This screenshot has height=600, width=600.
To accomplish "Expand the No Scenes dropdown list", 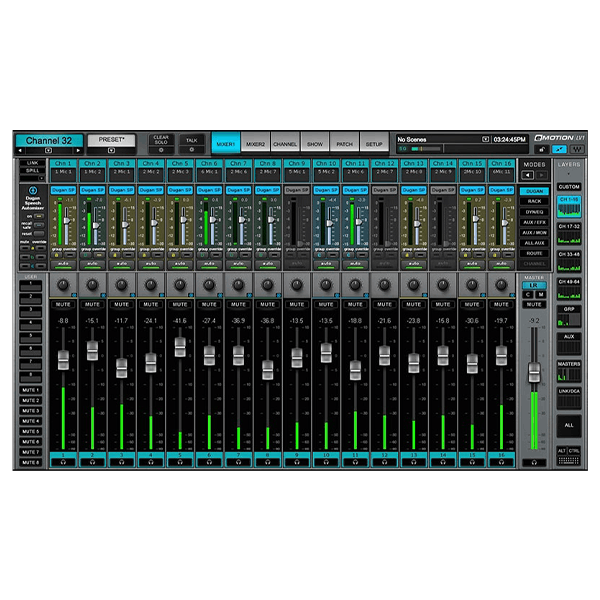I will (x=486, y=139).
